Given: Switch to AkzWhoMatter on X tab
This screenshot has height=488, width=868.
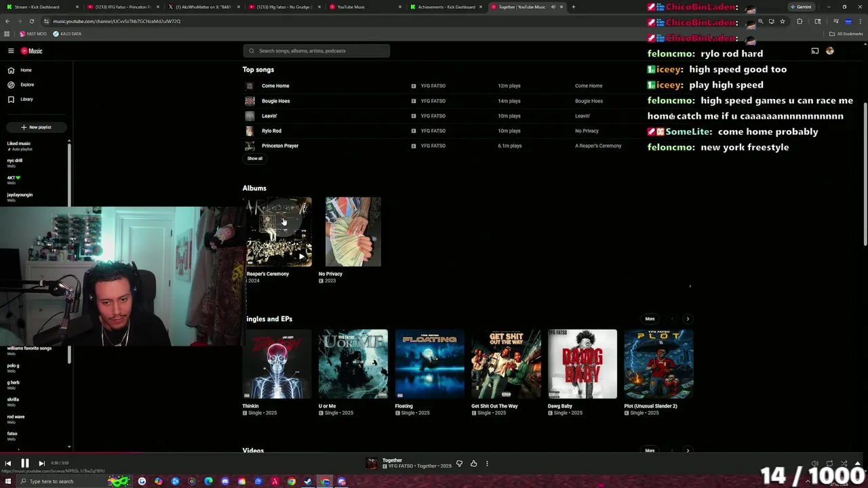Looking at the screenshot, I should (x=203, y=7).
